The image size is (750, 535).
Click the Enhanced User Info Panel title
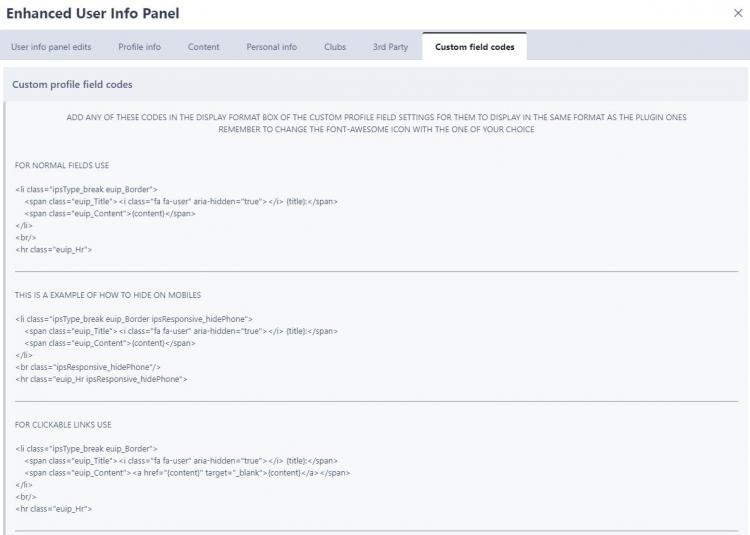point(93,14)
